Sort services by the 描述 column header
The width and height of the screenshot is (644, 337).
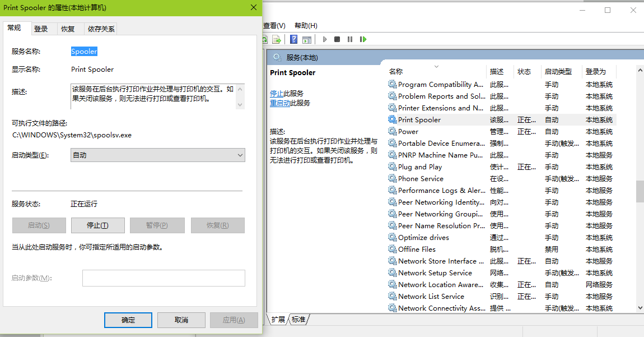coord(500,72)
